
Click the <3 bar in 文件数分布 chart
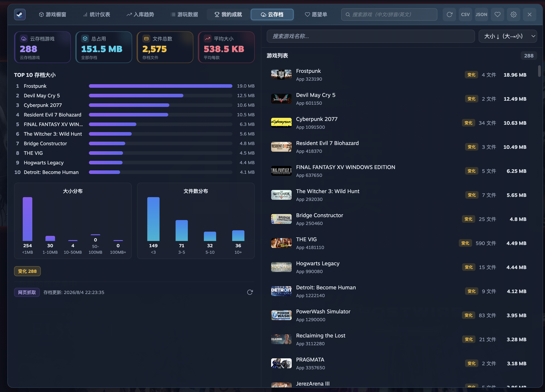point(153,219)
